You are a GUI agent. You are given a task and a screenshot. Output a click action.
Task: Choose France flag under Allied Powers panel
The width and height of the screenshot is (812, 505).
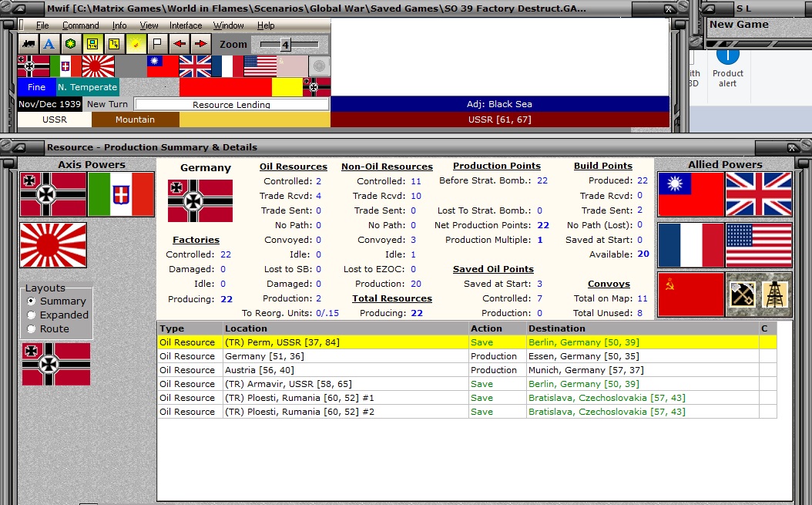click(691, 245)
